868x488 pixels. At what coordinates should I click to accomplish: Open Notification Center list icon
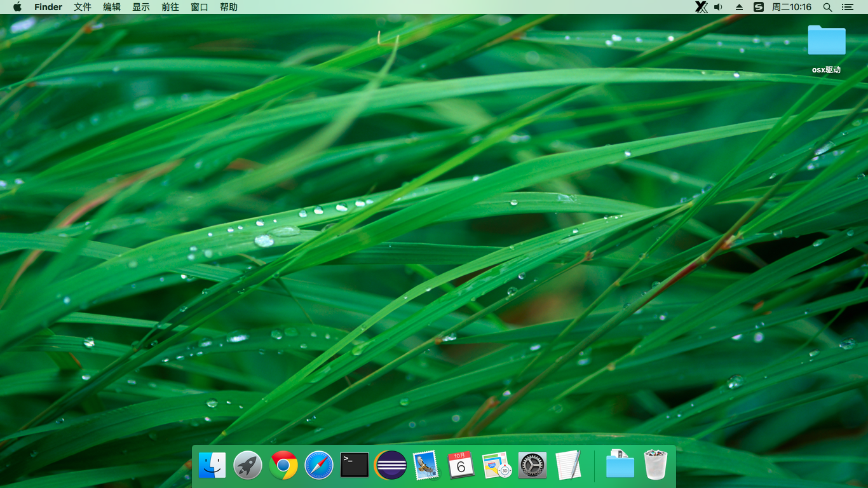(x=848, y=7)
